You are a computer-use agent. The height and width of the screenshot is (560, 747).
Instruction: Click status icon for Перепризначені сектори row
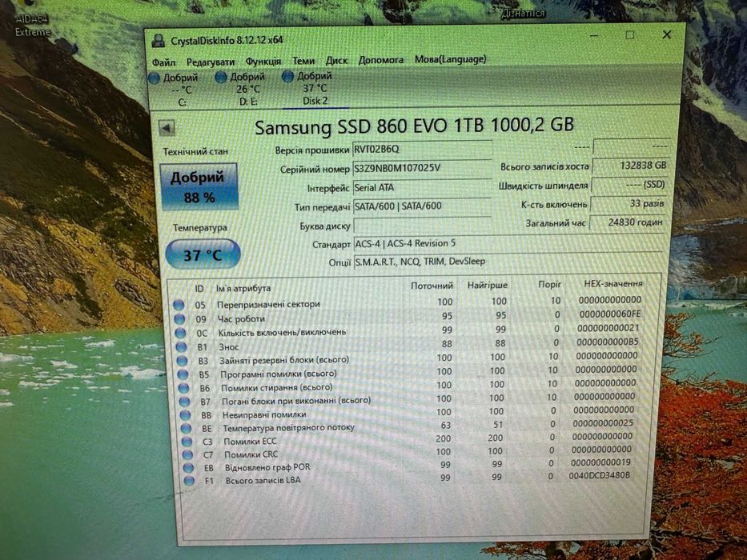coord(179,305)
